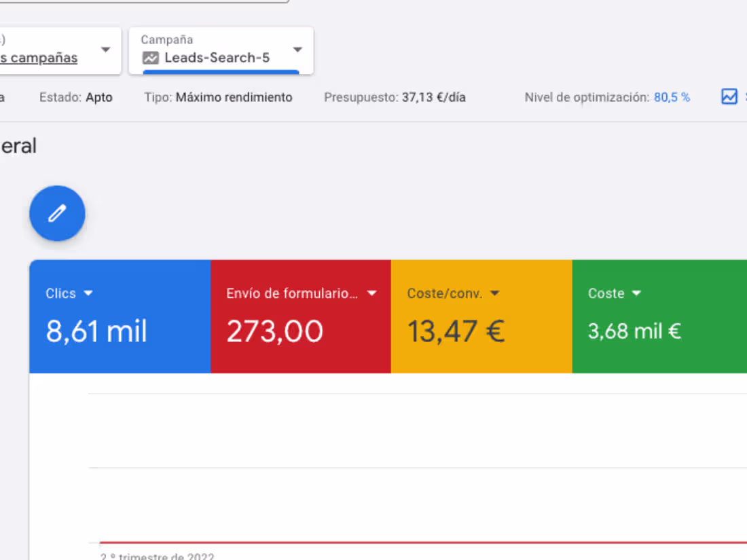
Task: Click the red line on the performance chart
Action: pyautogui.click(x=407, y=542)
